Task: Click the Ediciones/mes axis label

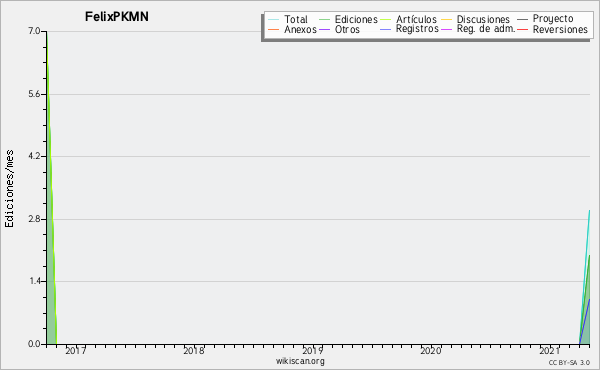Action: [9, 189]
